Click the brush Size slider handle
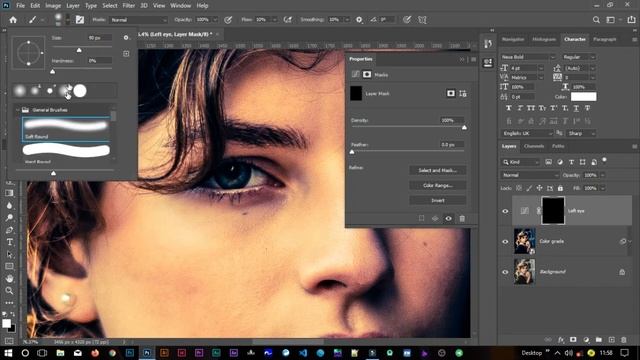640x360 pixels. pyautogui.click(x=79, y=50)
